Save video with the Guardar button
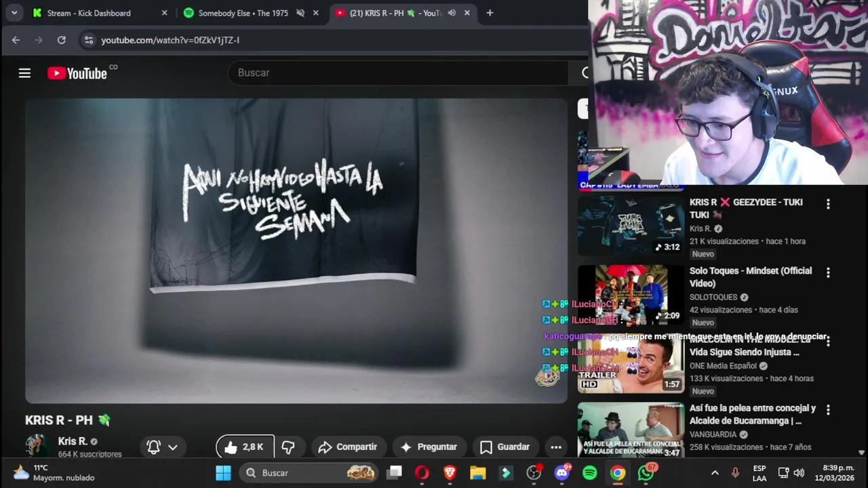 click(x=505, y=447)
